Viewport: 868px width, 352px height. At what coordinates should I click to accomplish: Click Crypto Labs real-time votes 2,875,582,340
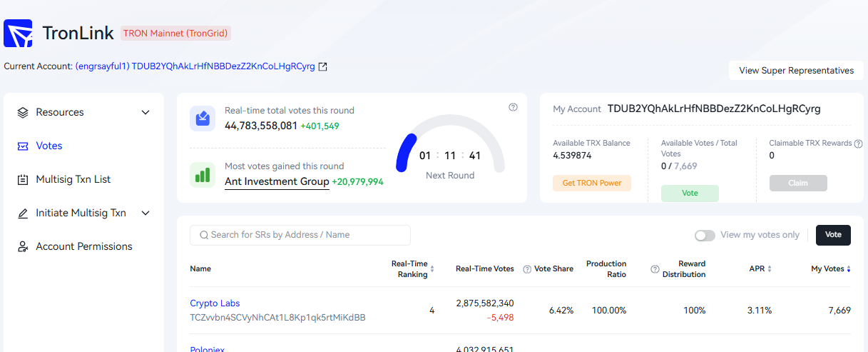click(x=485, y=303)
